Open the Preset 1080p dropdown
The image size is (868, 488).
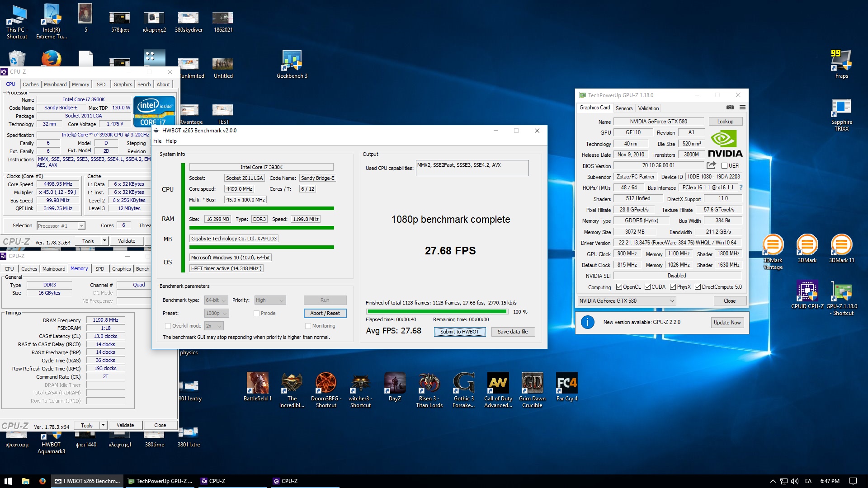coord(217,313)
